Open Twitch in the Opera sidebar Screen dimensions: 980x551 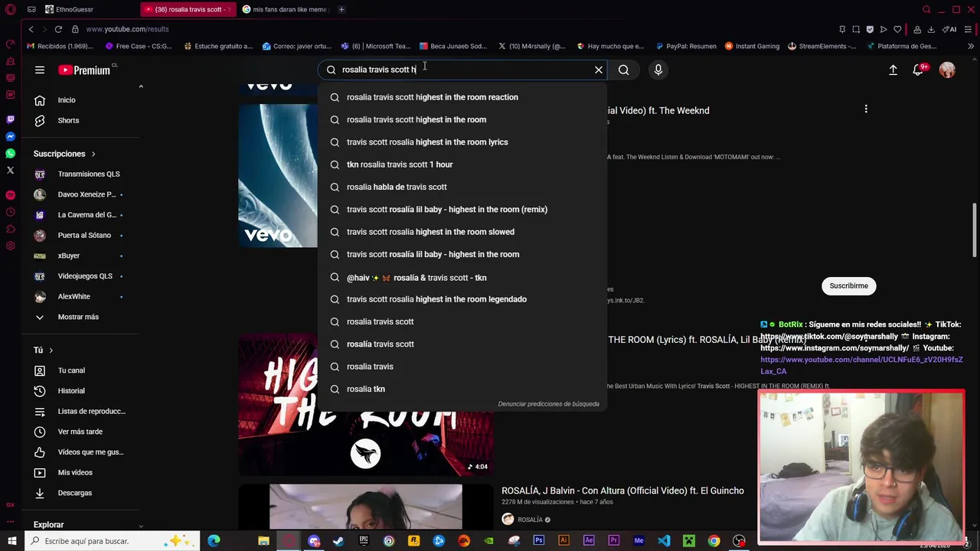tap(10, 119)
